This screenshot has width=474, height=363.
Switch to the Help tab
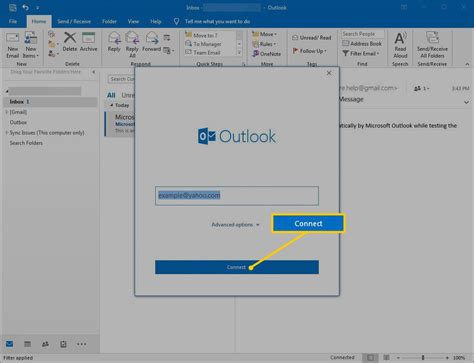tap(156, 21)
